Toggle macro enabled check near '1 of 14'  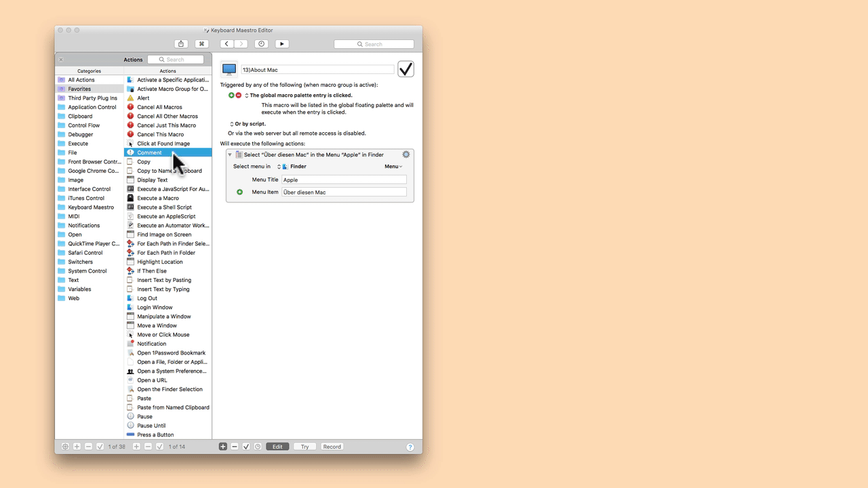point(159,447)
